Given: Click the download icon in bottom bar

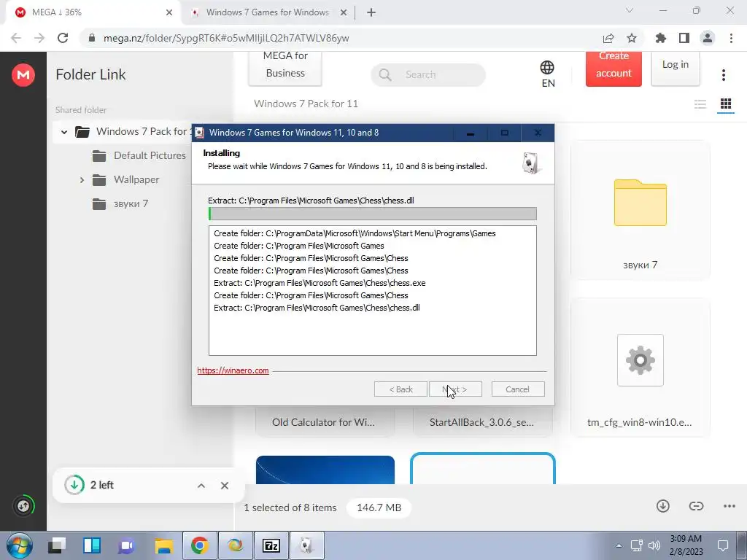Looking at the screenshot, I should (662, 506).
